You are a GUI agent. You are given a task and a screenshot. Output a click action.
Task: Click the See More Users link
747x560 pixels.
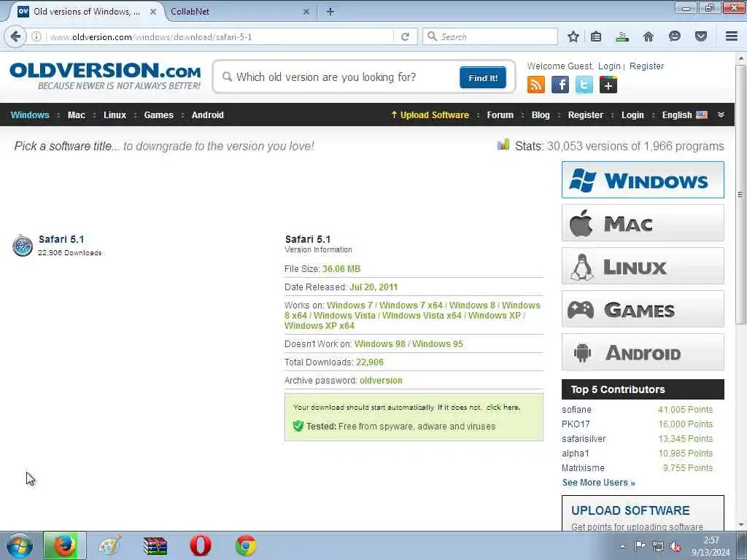click(x=598, y=483)
